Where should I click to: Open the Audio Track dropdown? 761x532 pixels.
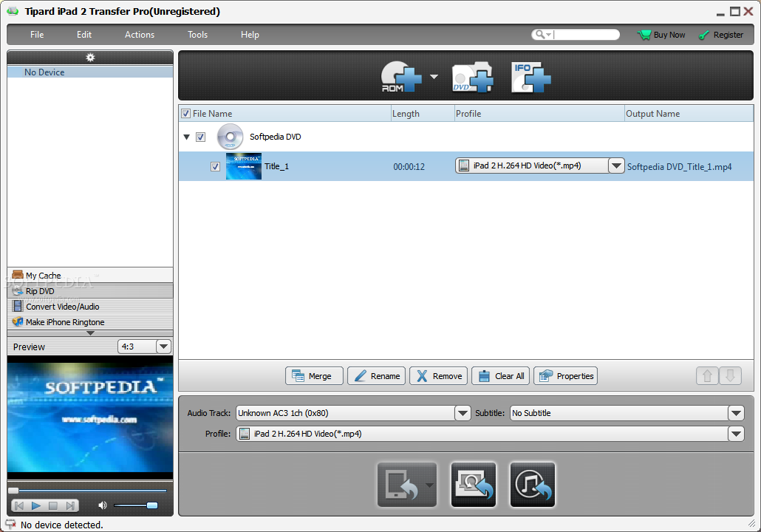(x=463, y=413)
